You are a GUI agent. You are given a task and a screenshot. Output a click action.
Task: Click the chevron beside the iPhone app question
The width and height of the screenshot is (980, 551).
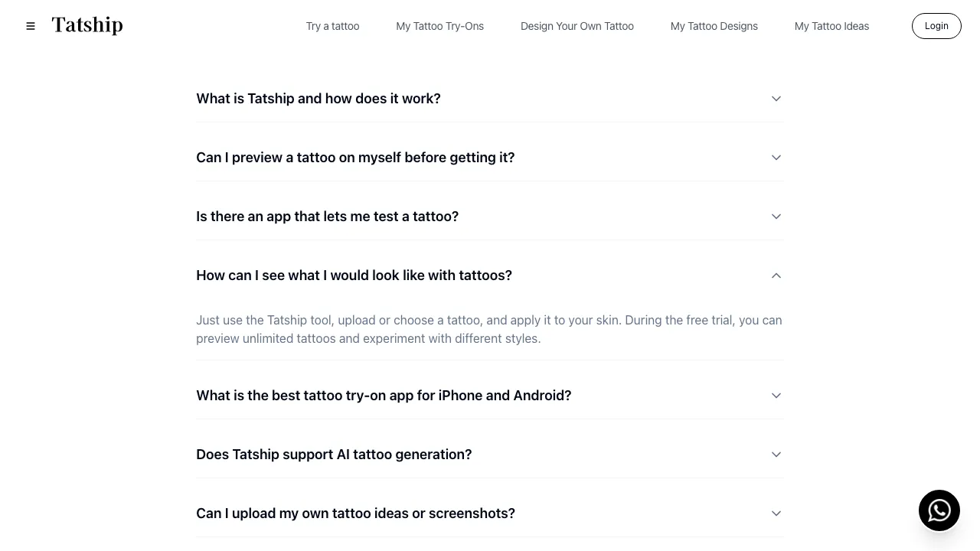[x=776, y=395]
